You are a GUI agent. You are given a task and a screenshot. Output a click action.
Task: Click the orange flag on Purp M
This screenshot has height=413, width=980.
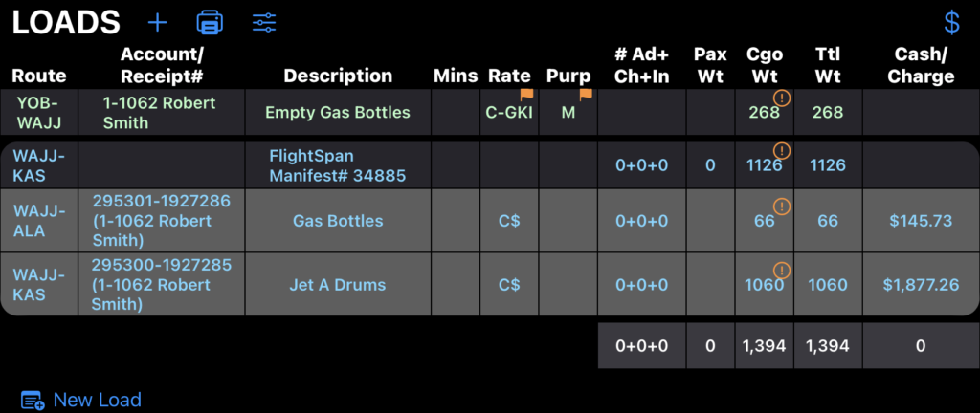(x=586, y=95)
